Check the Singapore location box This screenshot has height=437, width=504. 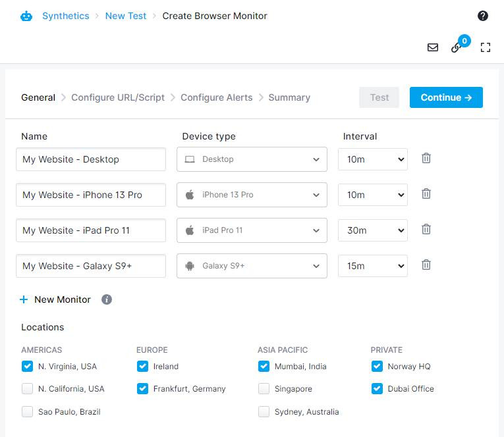264,388
